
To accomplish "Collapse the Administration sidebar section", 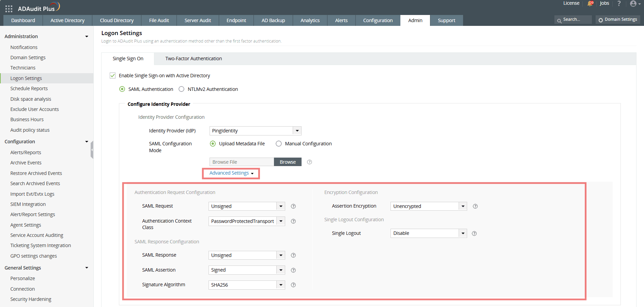I will coord(87,36).
